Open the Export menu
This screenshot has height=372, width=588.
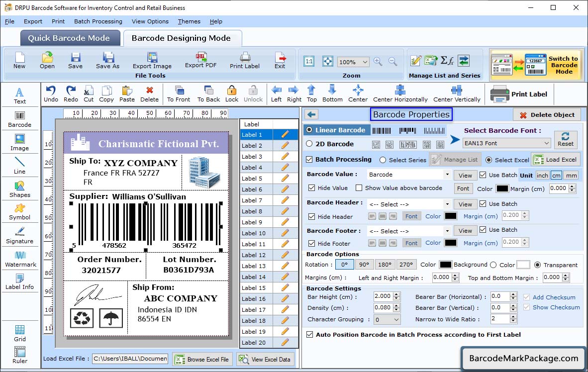tap(33, 21)
